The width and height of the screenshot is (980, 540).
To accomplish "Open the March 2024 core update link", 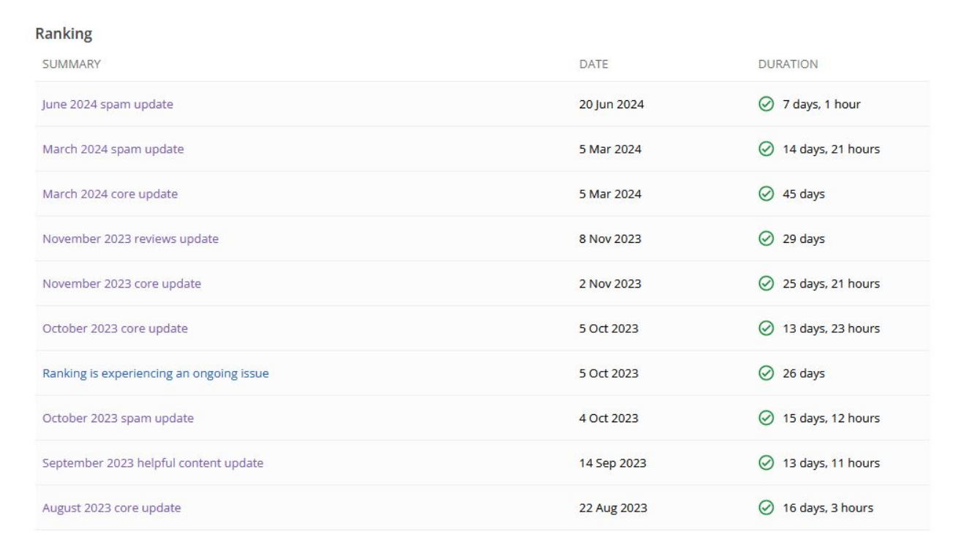I will coord(110,194).
